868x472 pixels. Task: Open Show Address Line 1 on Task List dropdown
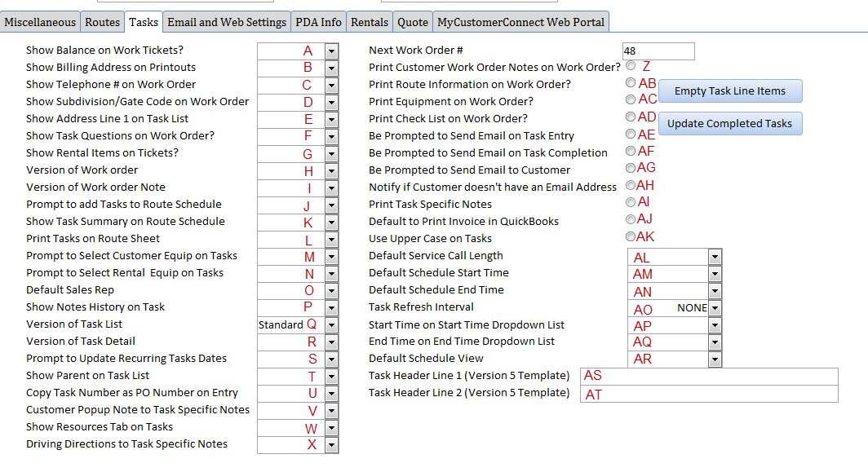point(331,120)
